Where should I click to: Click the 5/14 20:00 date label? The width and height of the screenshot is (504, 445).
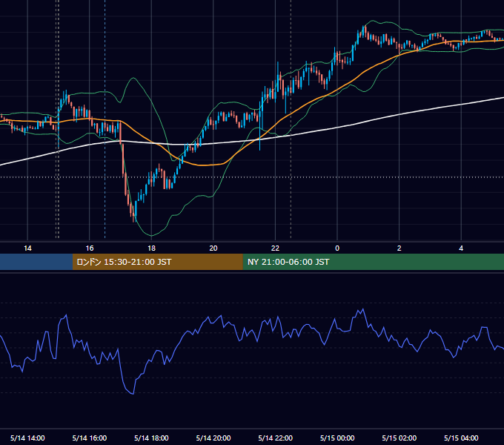tap(213, 438)
